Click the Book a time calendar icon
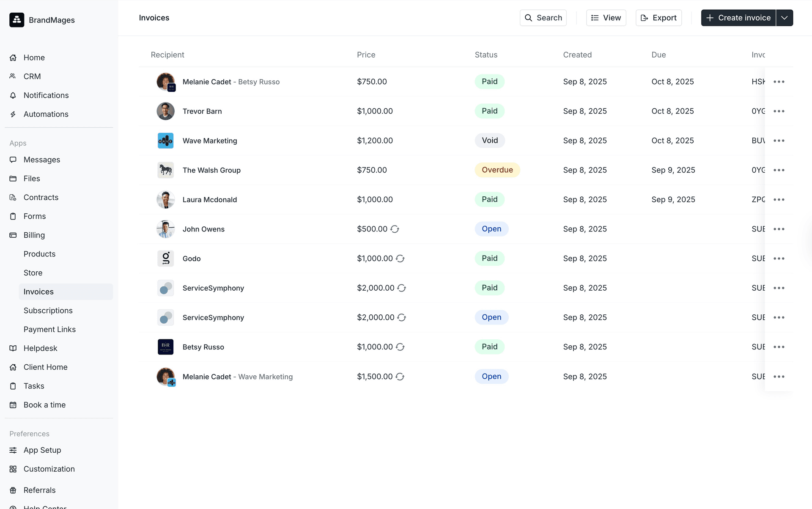 (x=13, y=405)
